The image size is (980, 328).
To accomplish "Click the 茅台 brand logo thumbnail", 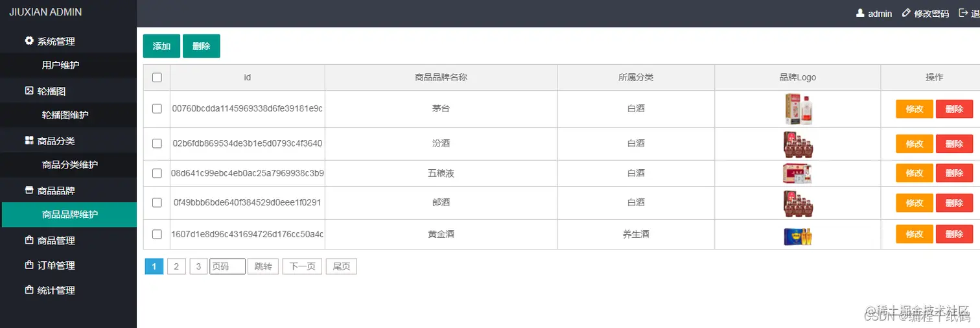I will 798,109.
